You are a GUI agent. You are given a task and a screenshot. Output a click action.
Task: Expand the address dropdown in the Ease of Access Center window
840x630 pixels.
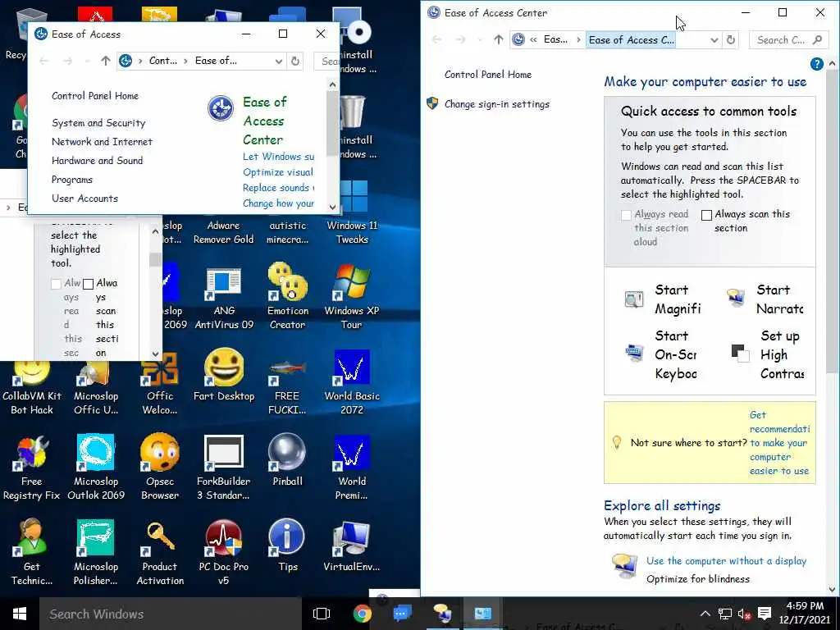point(714,40)
